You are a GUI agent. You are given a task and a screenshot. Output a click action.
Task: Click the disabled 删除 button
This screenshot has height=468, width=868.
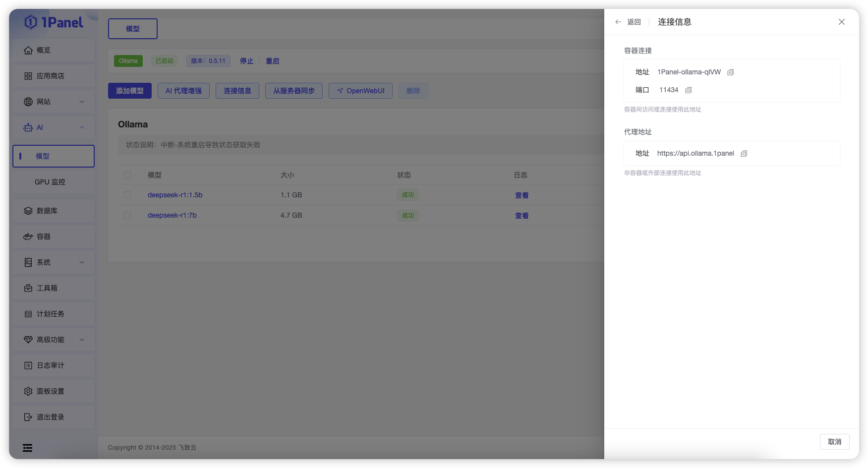coord(413,91)
